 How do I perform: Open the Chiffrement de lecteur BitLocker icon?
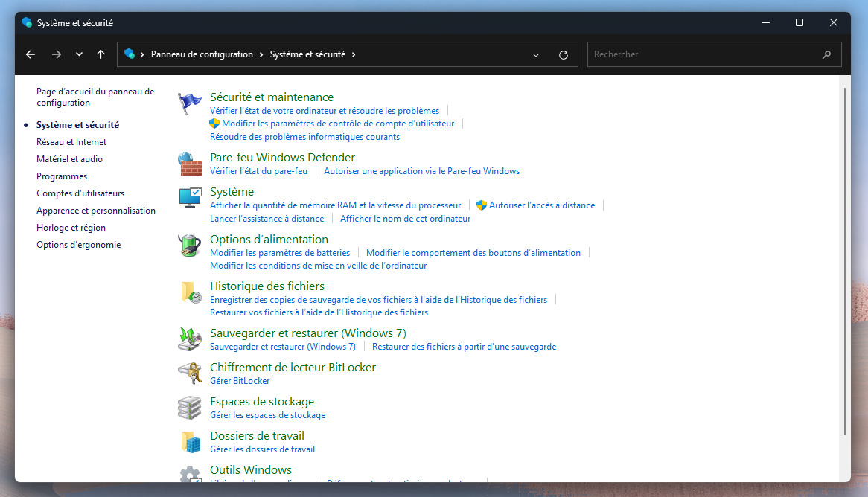(x=190, y=373)
